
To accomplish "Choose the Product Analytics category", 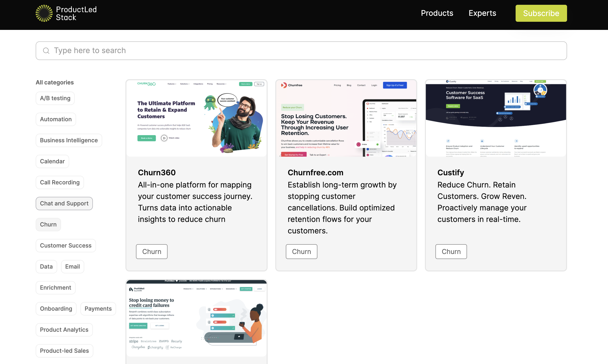I will [x=64, y=330].
